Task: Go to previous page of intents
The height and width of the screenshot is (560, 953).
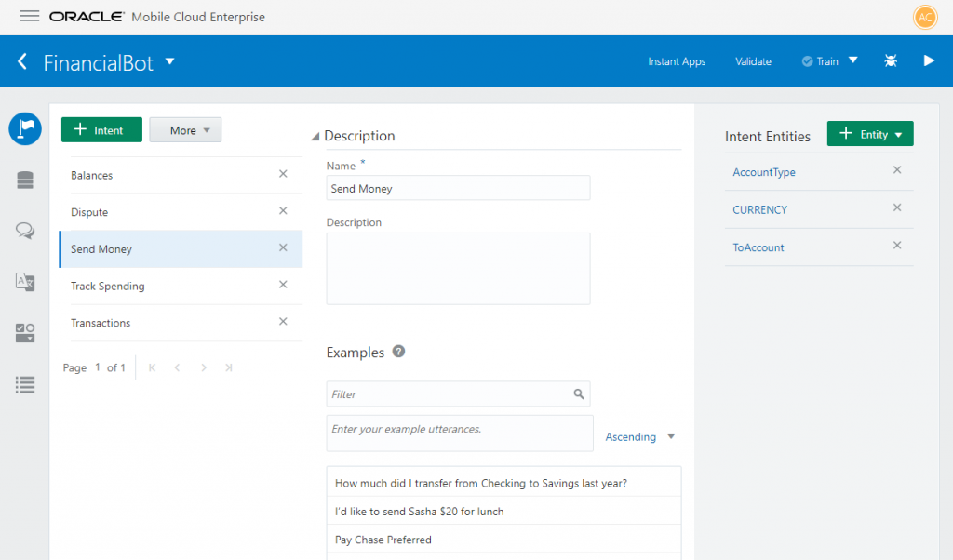Action: click(177, 367)
